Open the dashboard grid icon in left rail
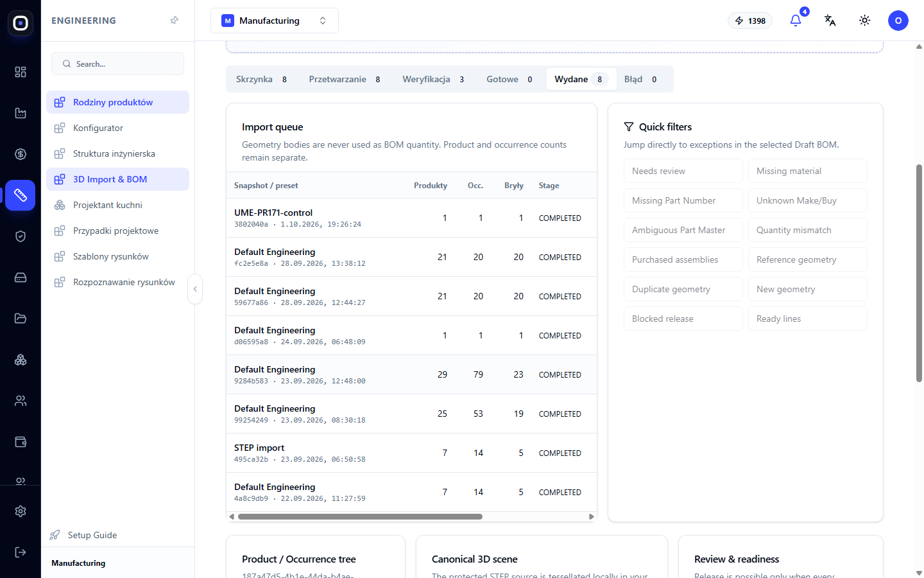The height and width of the screenshot is (578, 924). (21, 72)
